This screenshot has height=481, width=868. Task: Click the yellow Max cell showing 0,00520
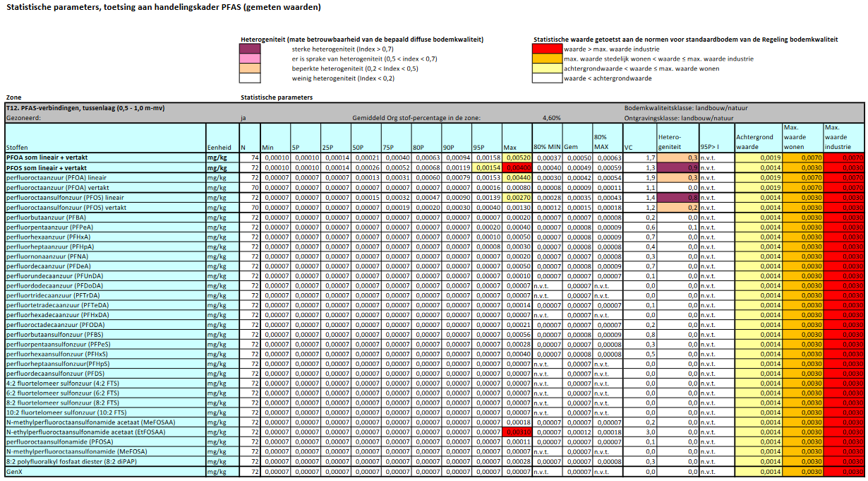point(517,158)
